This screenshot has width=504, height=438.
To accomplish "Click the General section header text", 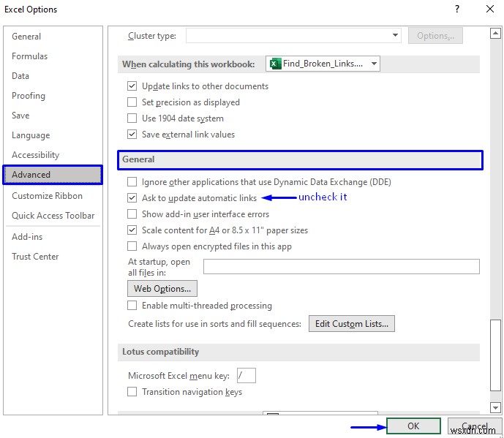I will 138,159.
